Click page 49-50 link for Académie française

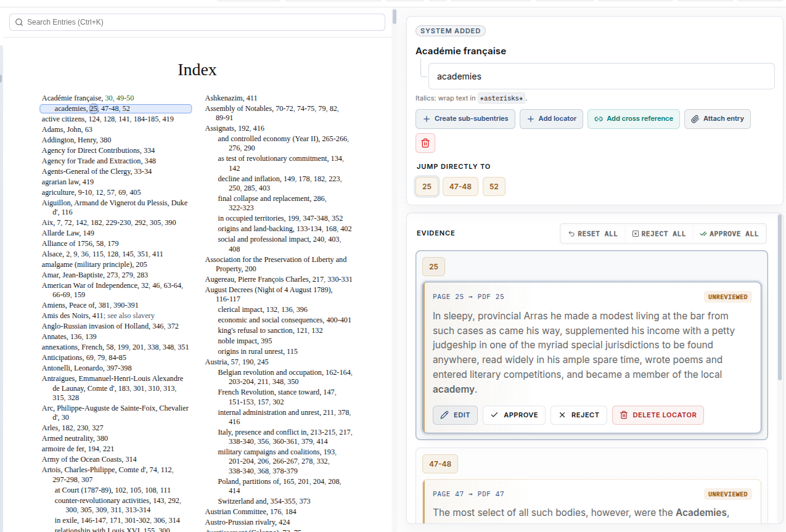(x=125, y=98)
